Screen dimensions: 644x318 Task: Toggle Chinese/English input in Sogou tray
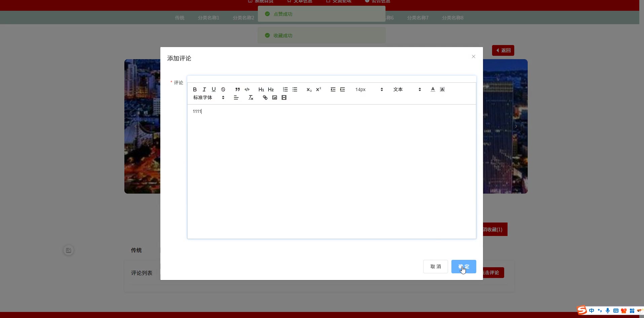592,311
